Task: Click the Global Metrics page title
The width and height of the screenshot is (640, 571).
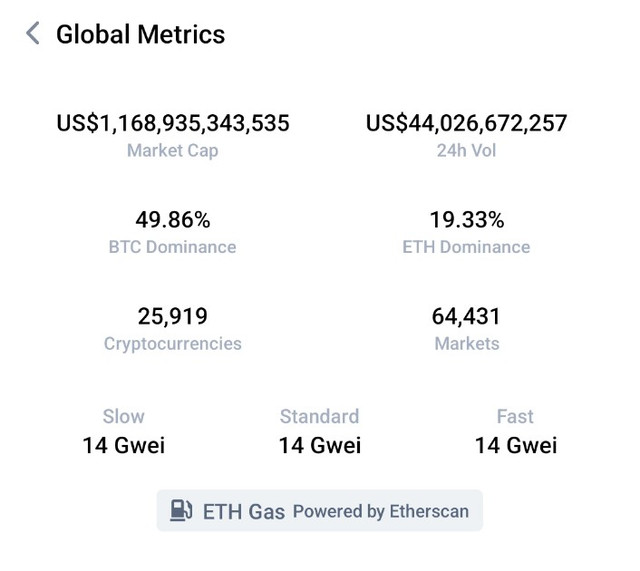Action: 140,34
